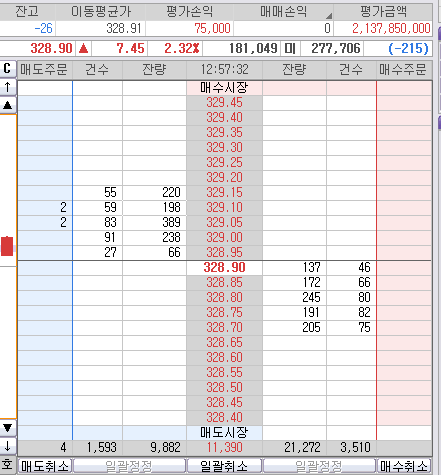Click the 일괄취소 button
Image resolution: width=441 pixels, height=475 pixels.
pos(224,466)
